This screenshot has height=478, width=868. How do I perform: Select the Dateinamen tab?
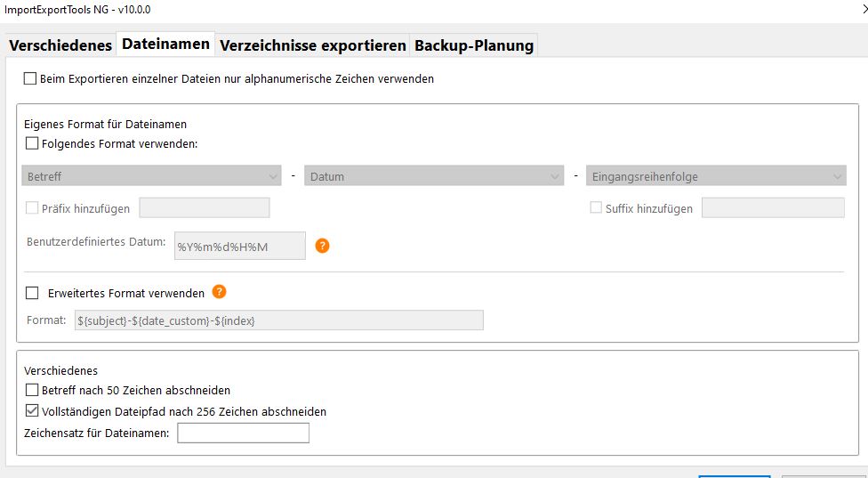click(x=165, y=44)
